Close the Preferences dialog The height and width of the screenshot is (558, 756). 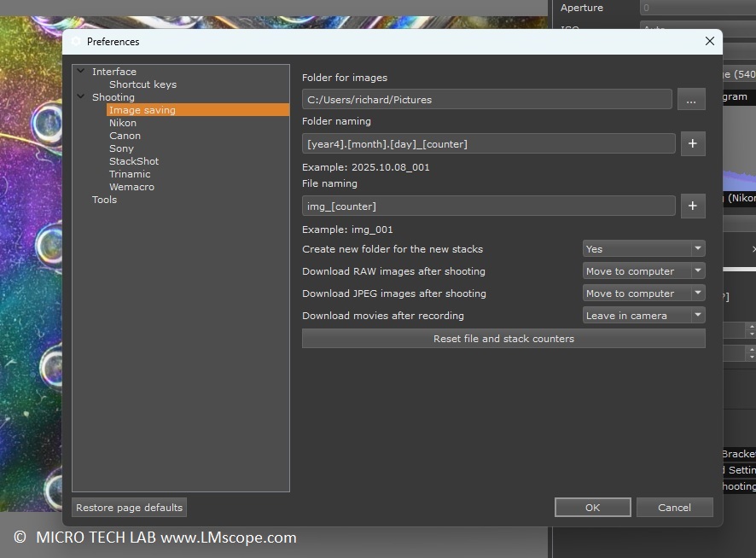[709, 41]
